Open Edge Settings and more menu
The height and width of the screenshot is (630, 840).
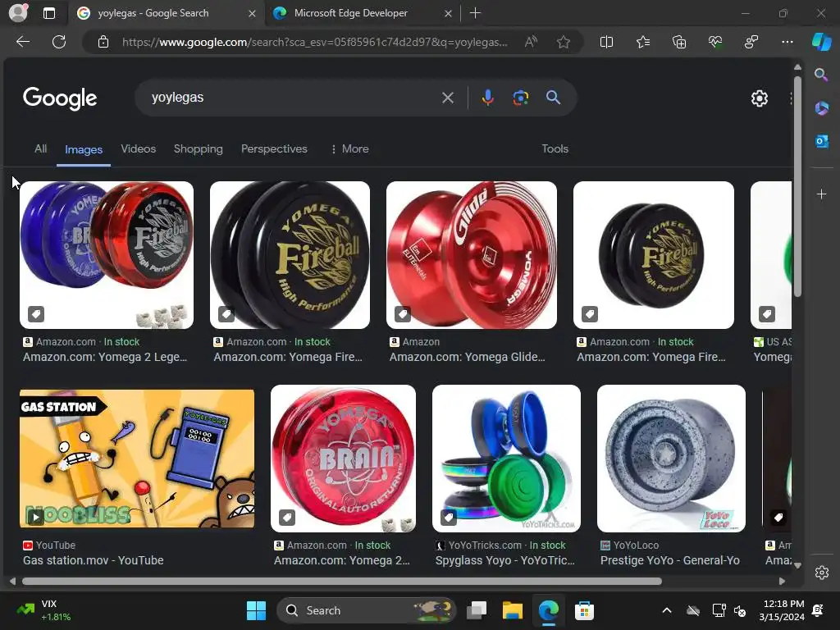787,42
